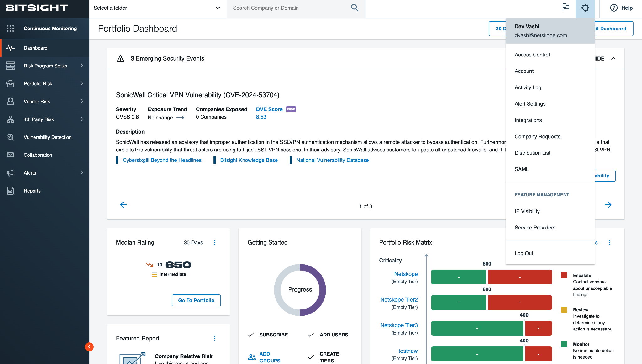Viewport: 642px width, 364px height.
Task: Click the Reports document icon
Action: pyautogui.click(x=10, y=191)
